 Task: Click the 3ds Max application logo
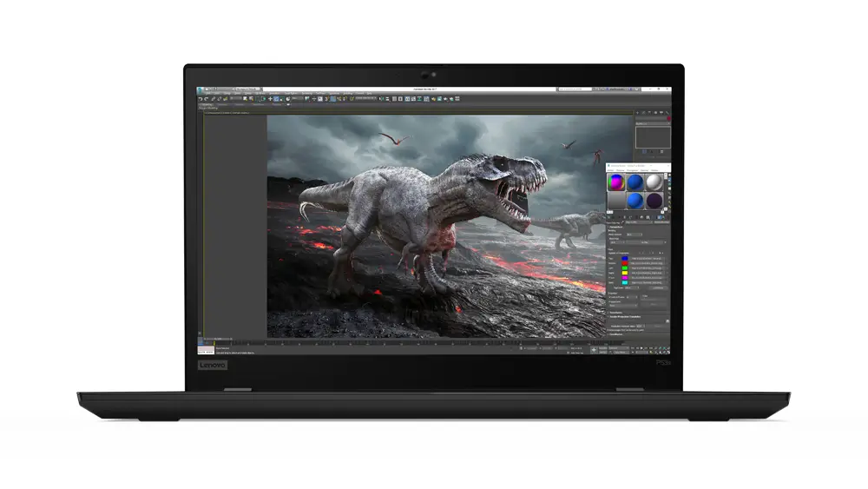(x=200, y=89)
